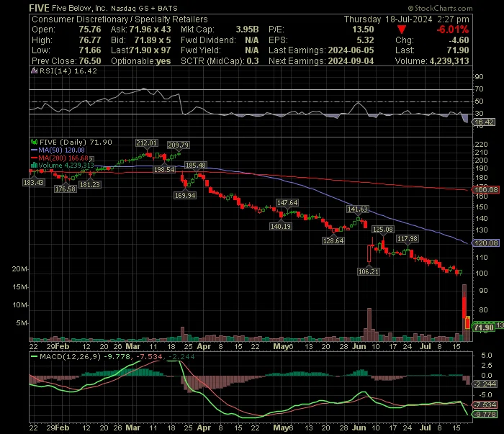504x434 pixels.
Task: Click the 128.64 low price label
Action: pyautogui.click(x=333, y=240)
